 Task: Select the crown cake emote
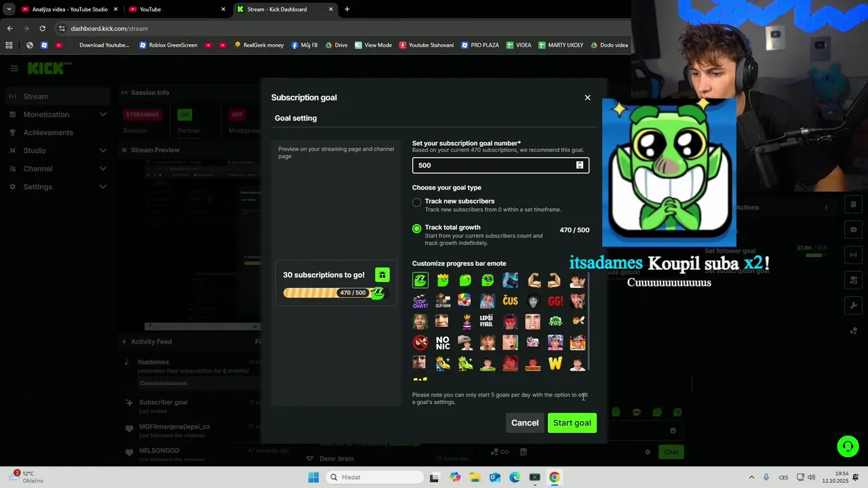click(x=465, y=321)
